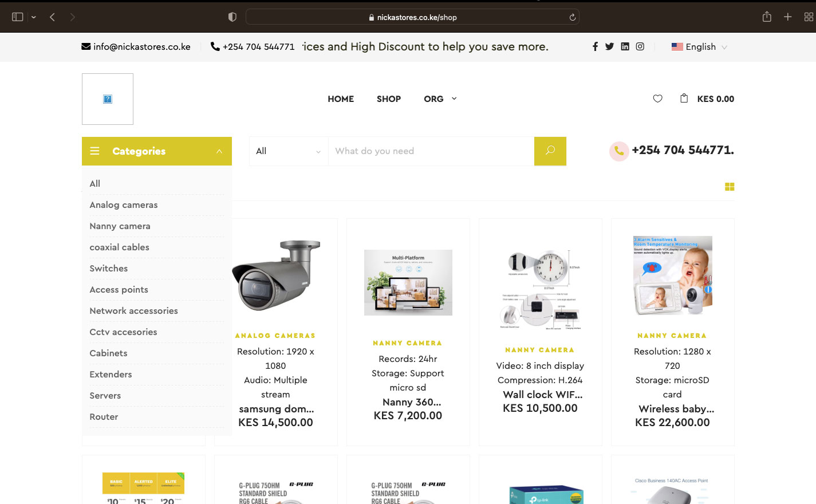Open the Instagram social icon
Image resolution: width=816 pixels, height=504 pixels.
tap(640, 46)
